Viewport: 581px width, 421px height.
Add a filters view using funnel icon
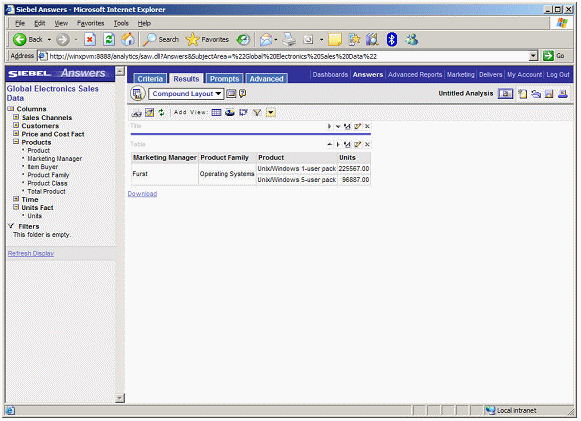pos(257,113)
